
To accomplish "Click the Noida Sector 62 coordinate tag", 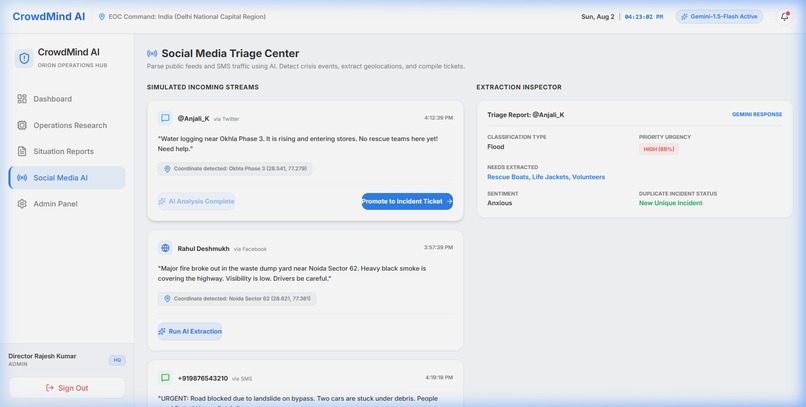I will [x=237, y=299].
